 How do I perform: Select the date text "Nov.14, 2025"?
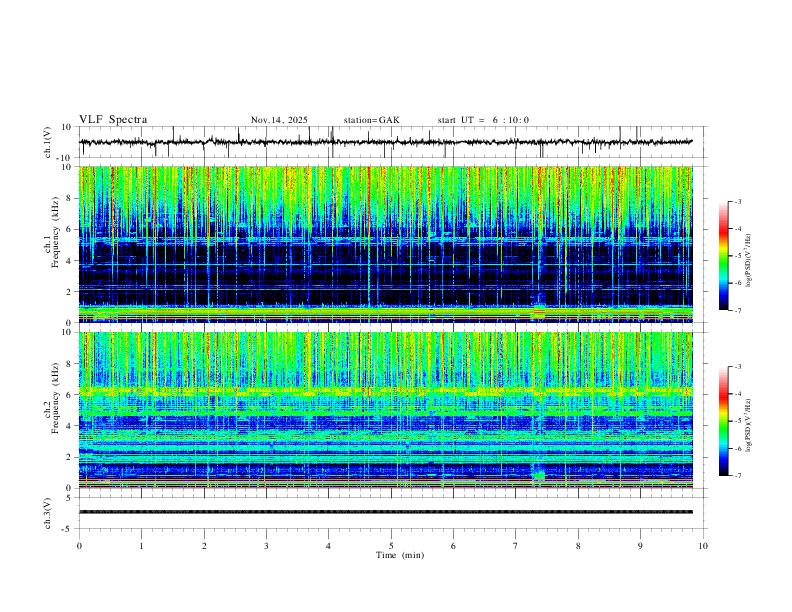click(x=279, y=120)
